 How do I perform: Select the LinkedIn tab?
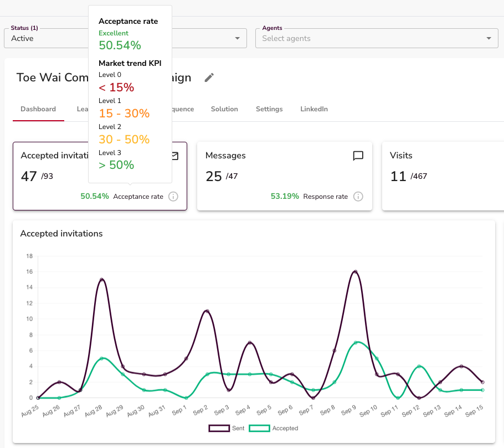coord(314,109)
